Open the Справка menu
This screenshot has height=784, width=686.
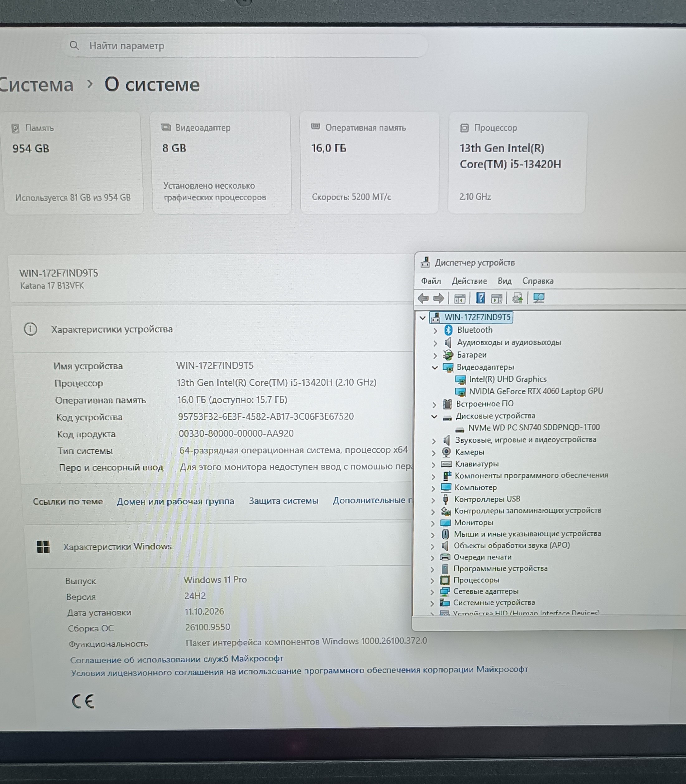[538, 281]
